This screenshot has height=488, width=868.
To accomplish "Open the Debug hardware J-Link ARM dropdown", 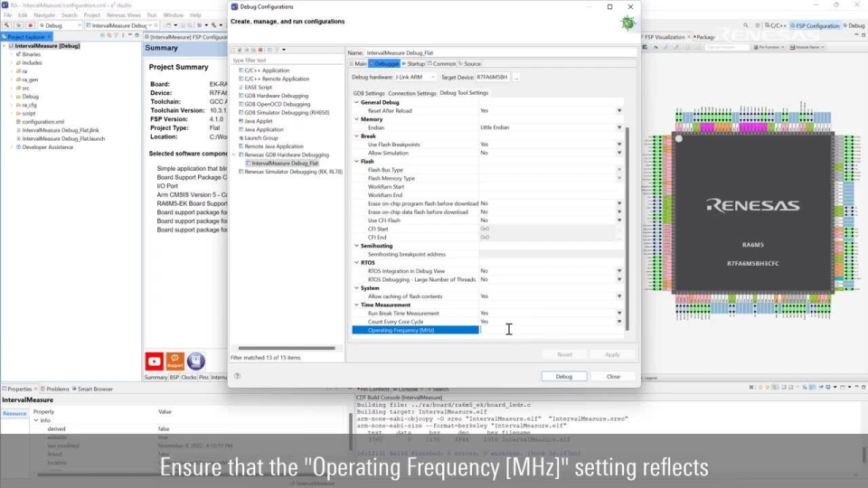I will pos(430,77).
